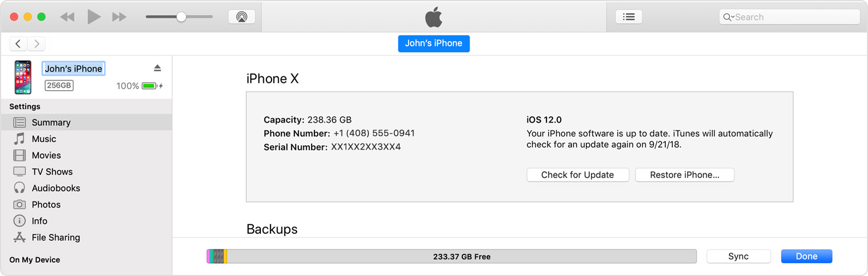Click the Audiobooks headphones icon

[19, 188]
